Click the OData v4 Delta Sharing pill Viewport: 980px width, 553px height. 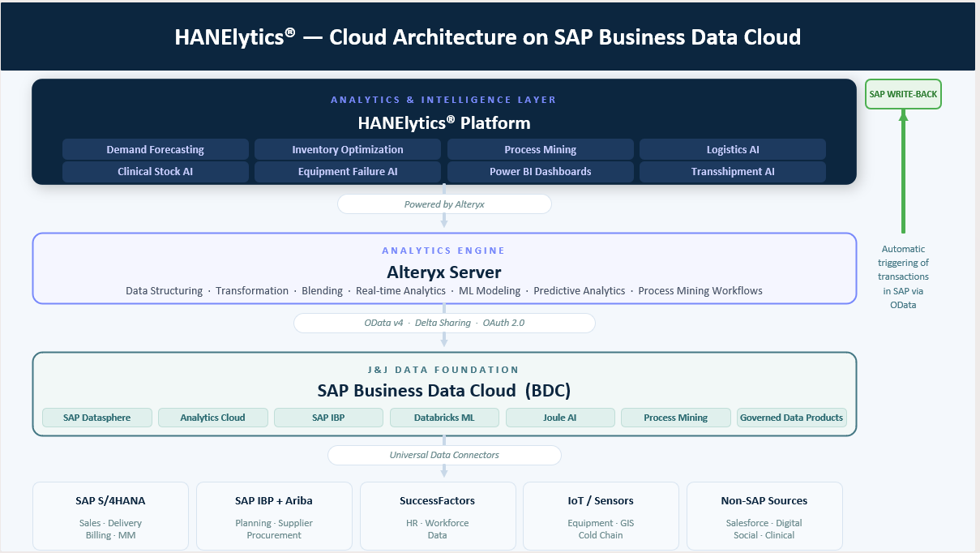[444, 323]
